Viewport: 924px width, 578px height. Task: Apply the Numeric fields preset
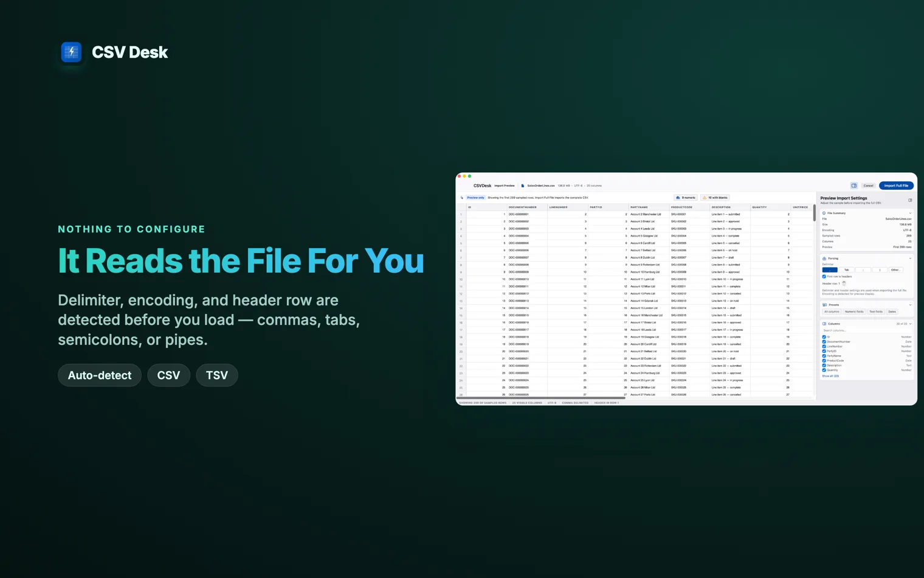(854, 312)
